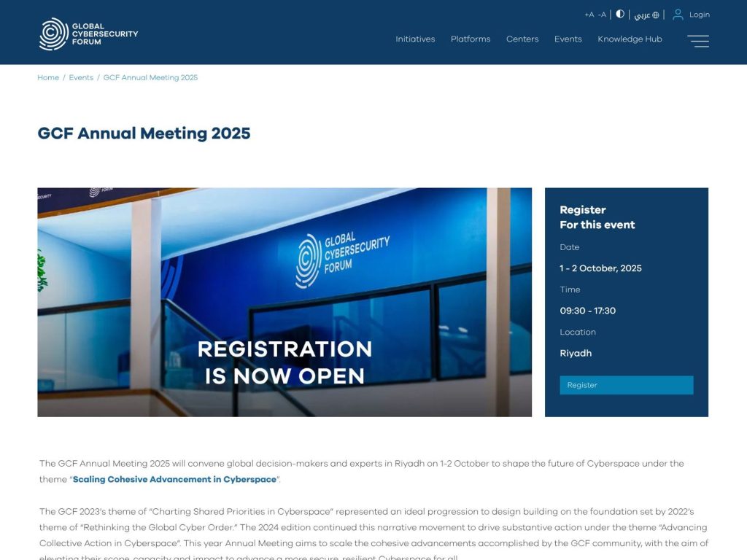This screenshot has width=747, height=560.
Task: Open the hamburger navigation menu
Action: [x=698, y=42]
